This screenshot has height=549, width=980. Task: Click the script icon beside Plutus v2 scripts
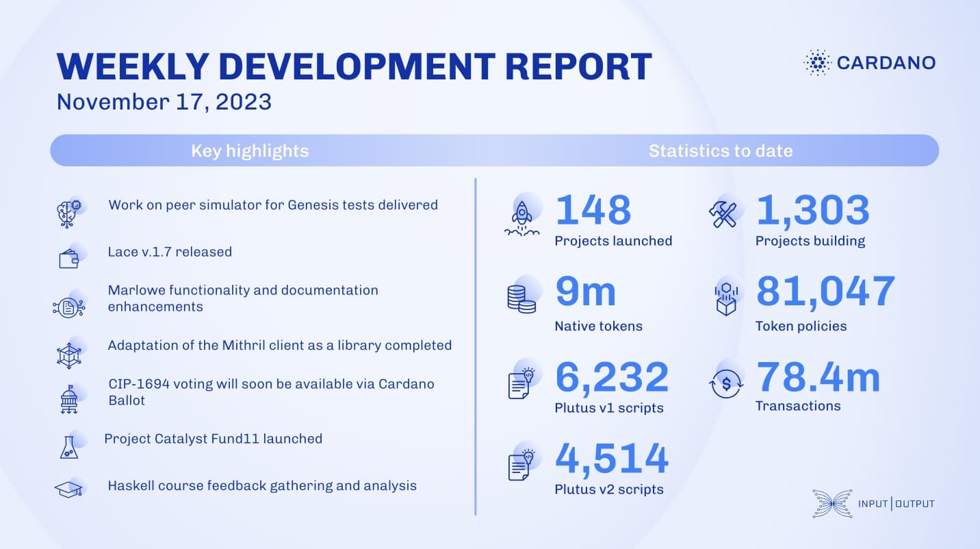coord(521,464)
